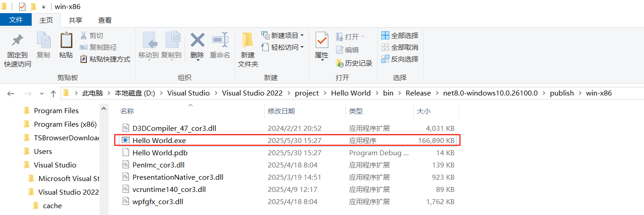Navigate to the bin breadcrumb
The width and height of the screenshot is (644, 215).
click(x=388, y=93)
